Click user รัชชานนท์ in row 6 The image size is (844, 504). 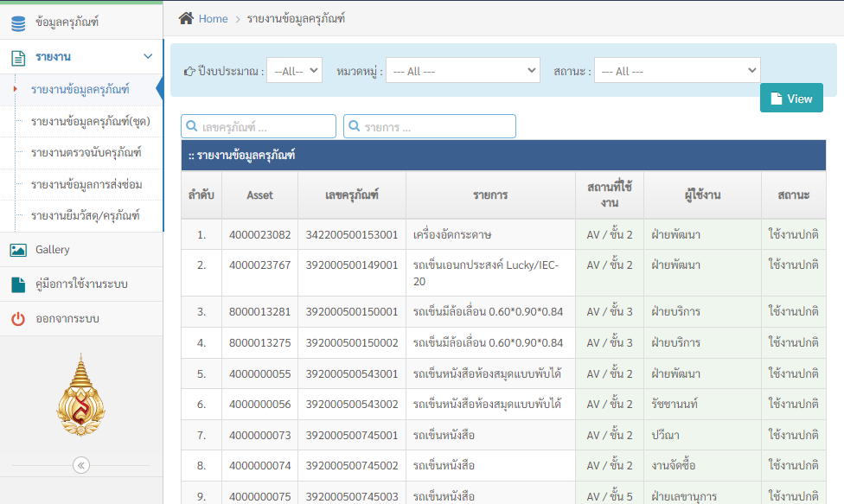(675, 404)
